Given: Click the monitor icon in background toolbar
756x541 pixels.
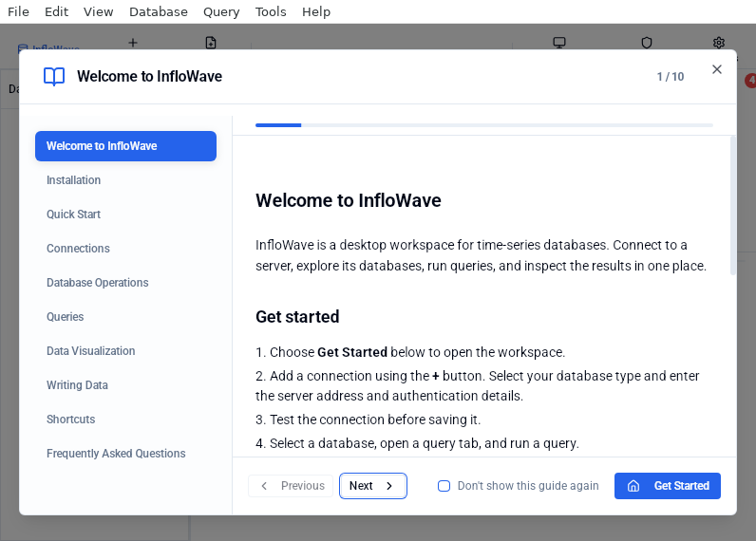Looking at the screenshot, I should pyautogui.click(x=559, y=43).
